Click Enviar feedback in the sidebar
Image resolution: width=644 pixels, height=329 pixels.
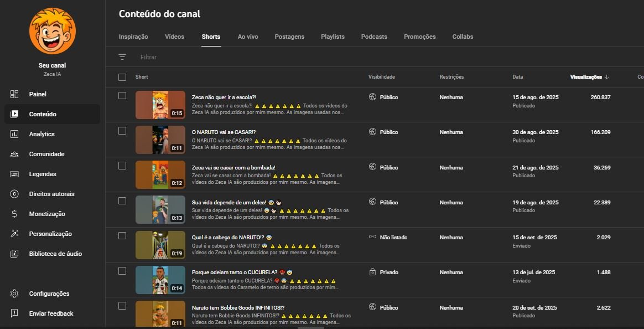51,313
